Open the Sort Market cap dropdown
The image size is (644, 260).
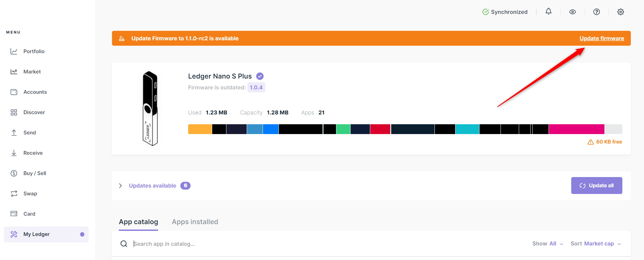pos(596,244)
